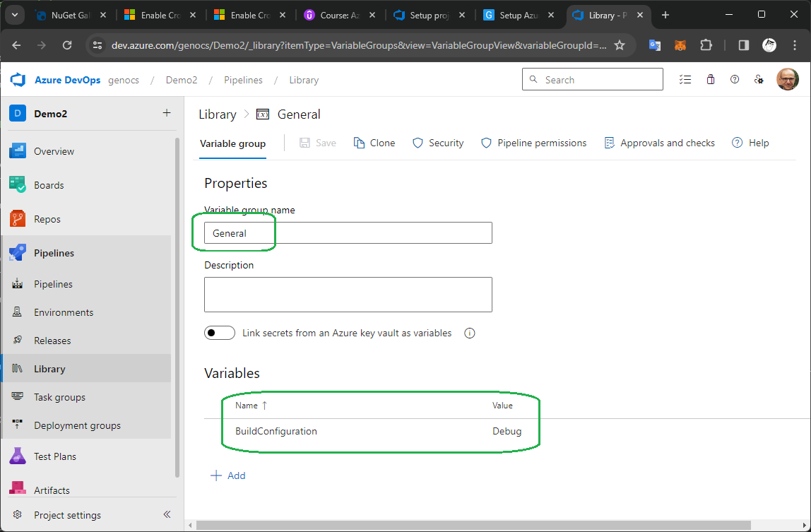The width and height of the screenshot is (811, 532).
Task: Open the Marketplace shopping bag icon
Action: pyautogui.click(x=710, y=80)
